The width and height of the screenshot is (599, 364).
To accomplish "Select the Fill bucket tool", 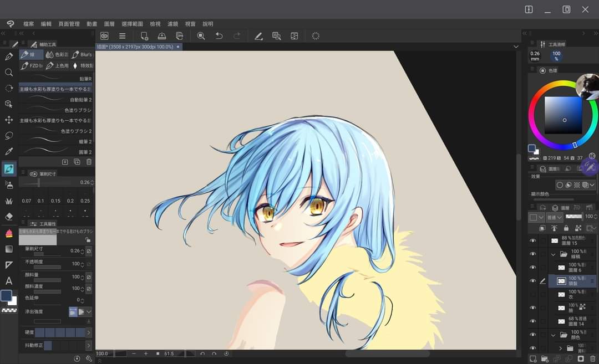I will tap(9, 233).
